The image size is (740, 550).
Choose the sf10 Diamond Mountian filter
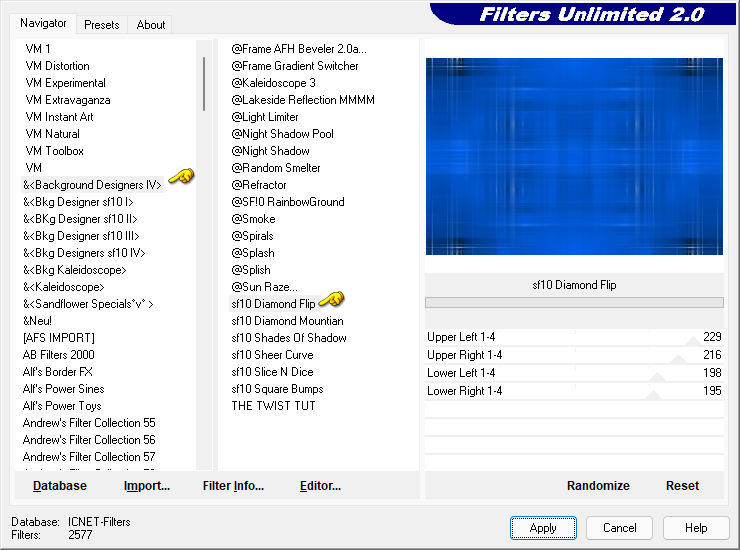287,321
